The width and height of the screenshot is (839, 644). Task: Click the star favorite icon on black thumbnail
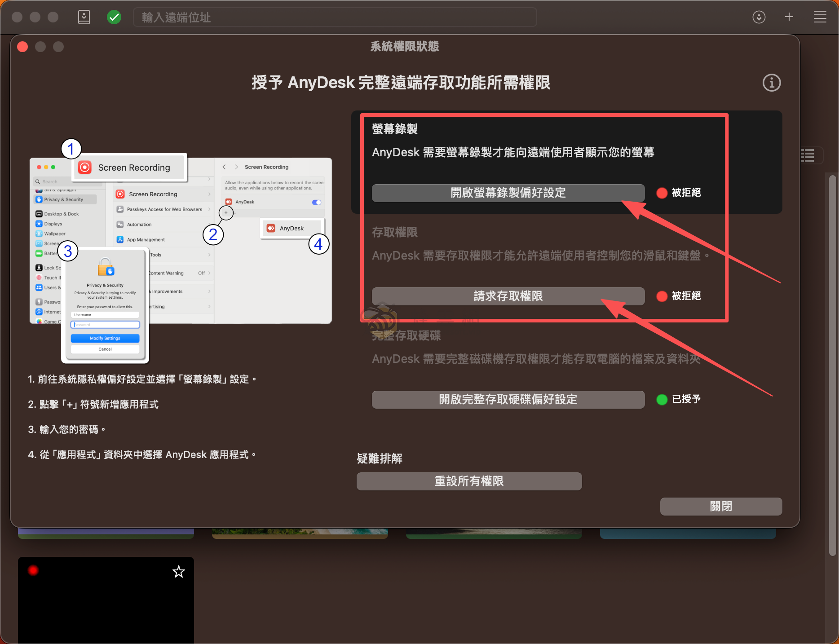[179, 572]
